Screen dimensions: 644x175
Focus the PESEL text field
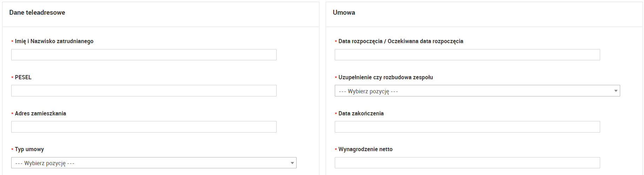tap(144, 91)
